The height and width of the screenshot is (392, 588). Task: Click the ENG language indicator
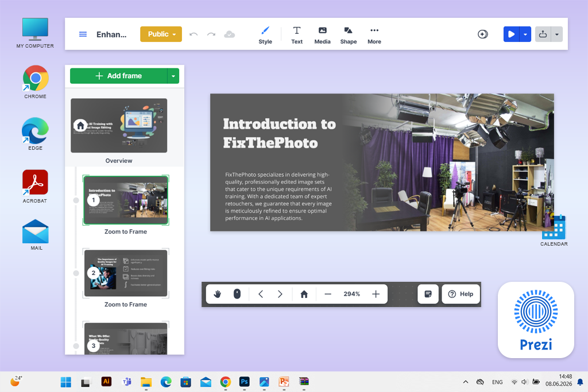[x=497, y=382]
